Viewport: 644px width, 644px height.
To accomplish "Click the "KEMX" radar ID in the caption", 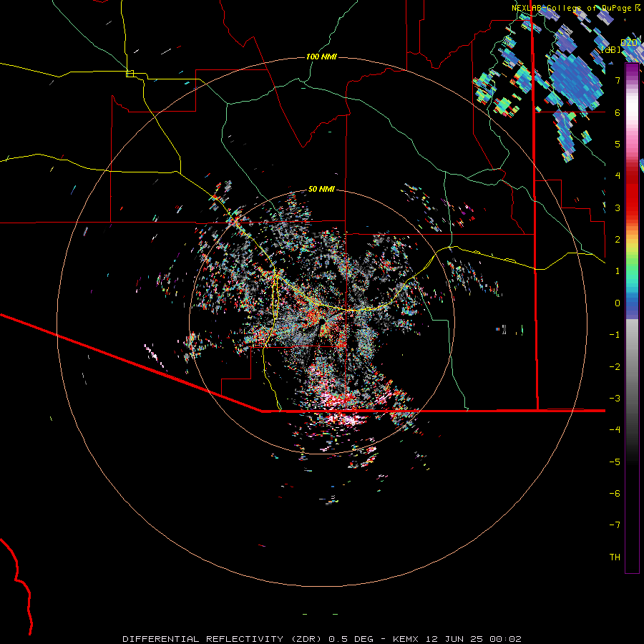I will [406, 639].
